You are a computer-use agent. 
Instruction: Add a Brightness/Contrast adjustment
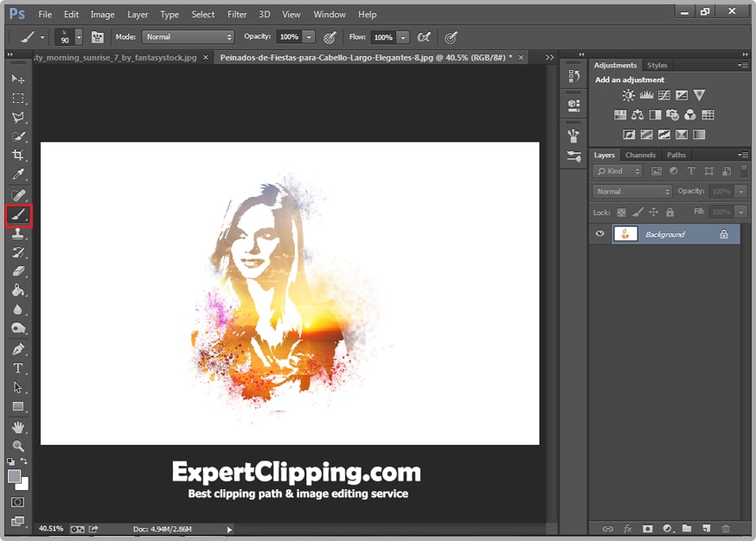[x=628, y=95]
